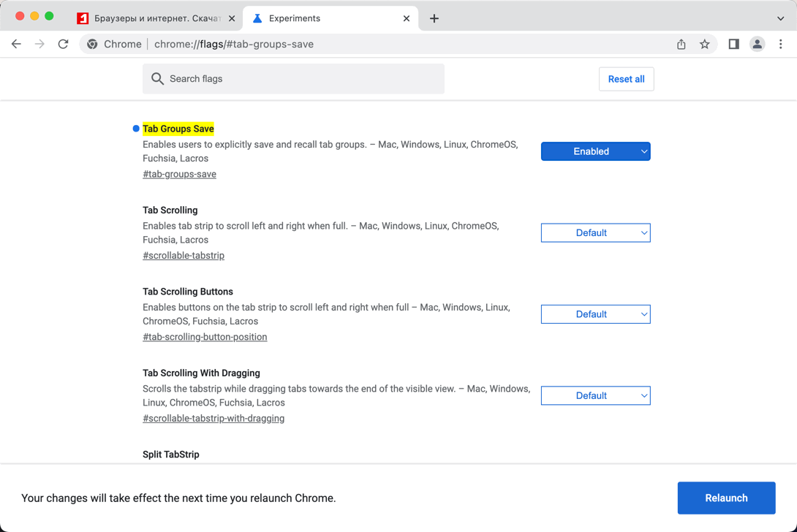The height and width of the screenshot is (532, 797).
Task: Switch to the Браузеры и интернет tab
Action: click(x=154, y=18)
